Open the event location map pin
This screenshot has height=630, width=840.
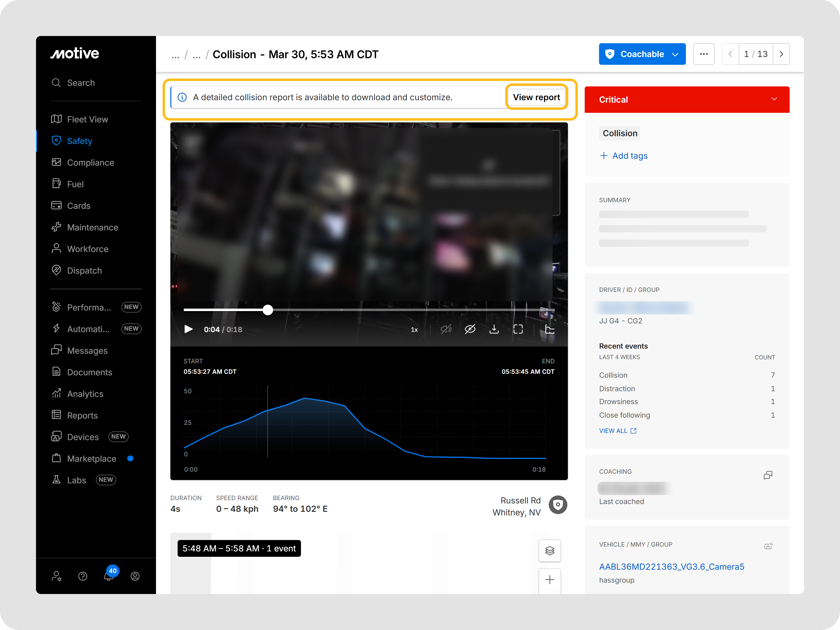point(558,505)
